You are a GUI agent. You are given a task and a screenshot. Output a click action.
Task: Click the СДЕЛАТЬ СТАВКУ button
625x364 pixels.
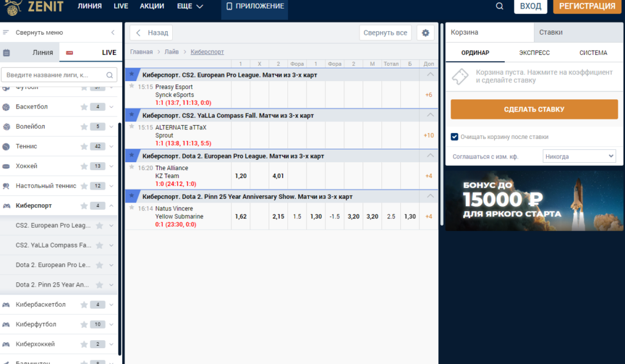534,109
